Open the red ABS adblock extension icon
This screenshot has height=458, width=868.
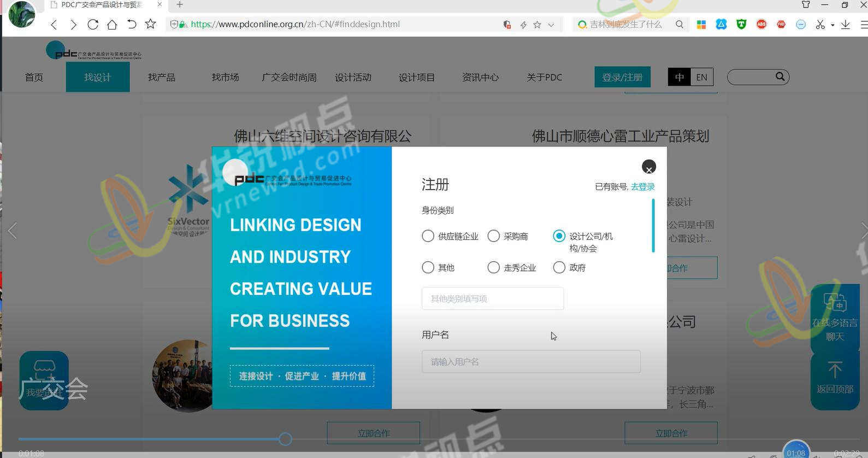761,24
